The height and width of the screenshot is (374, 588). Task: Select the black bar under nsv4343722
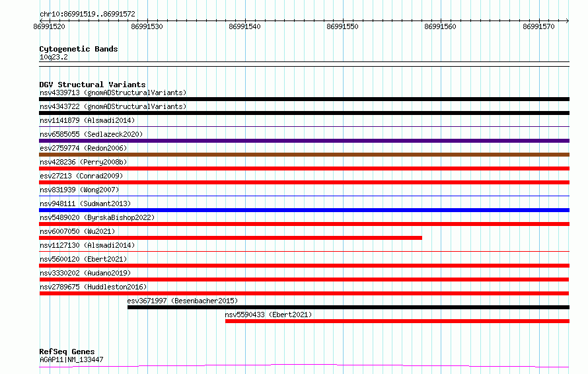(x=304, y=113)
